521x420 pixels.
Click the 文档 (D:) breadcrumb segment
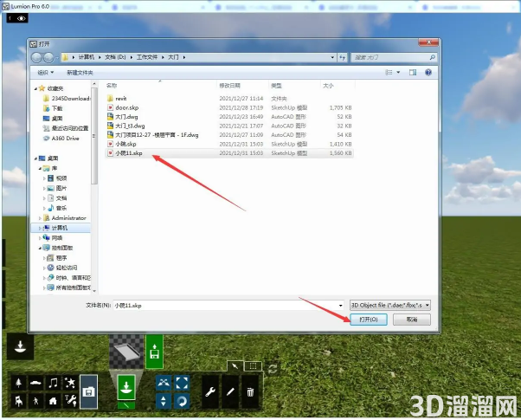[115, 57]
